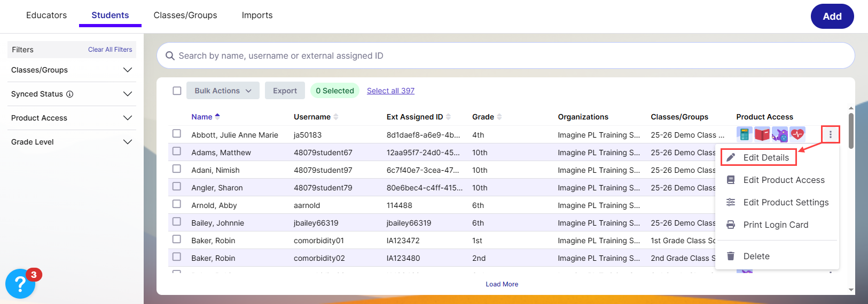868x304 pixels.
Task: Click the username aarnold
Action: click(307, 205)
